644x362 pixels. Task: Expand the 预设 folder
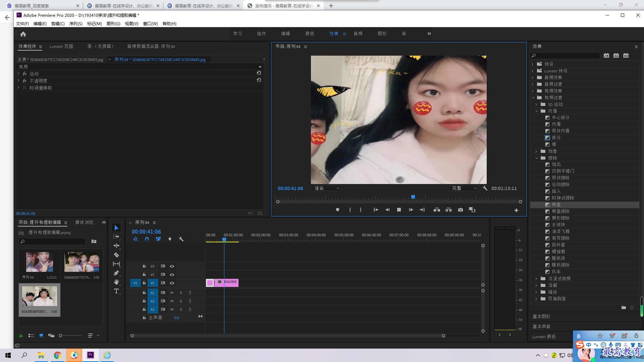tap(533, 64)
